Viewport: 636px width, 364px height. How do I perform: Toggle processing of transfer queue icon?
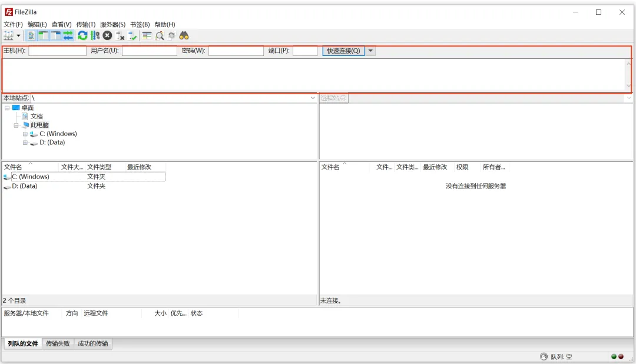point(95,36)
